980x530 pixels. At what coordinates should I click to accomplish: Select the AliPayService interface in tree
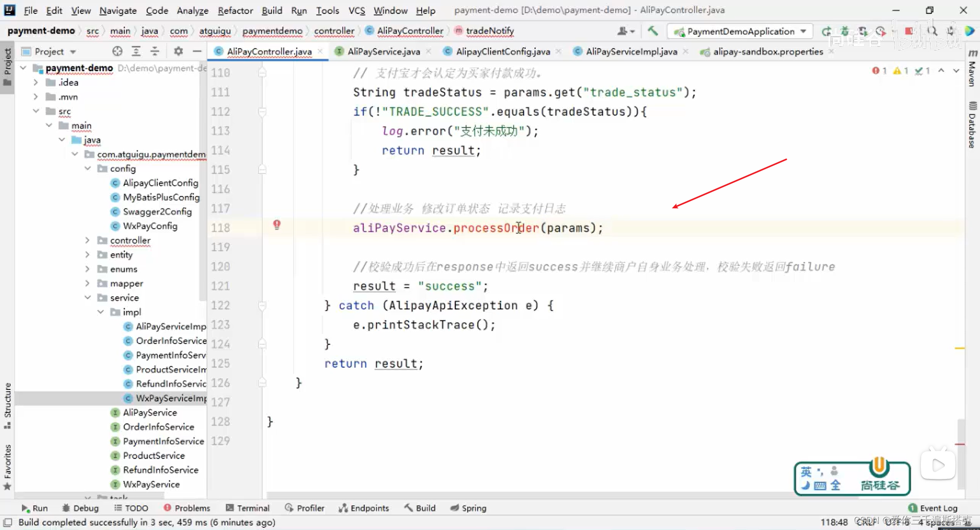click(x=150, y=413)
